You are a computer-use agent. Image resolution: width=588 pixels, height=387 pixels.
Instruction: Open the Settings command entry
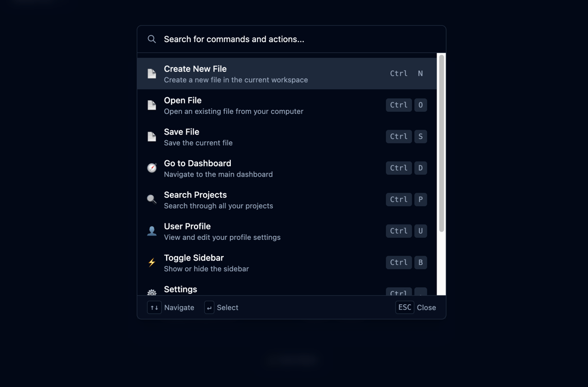click(x=287, y=287)
